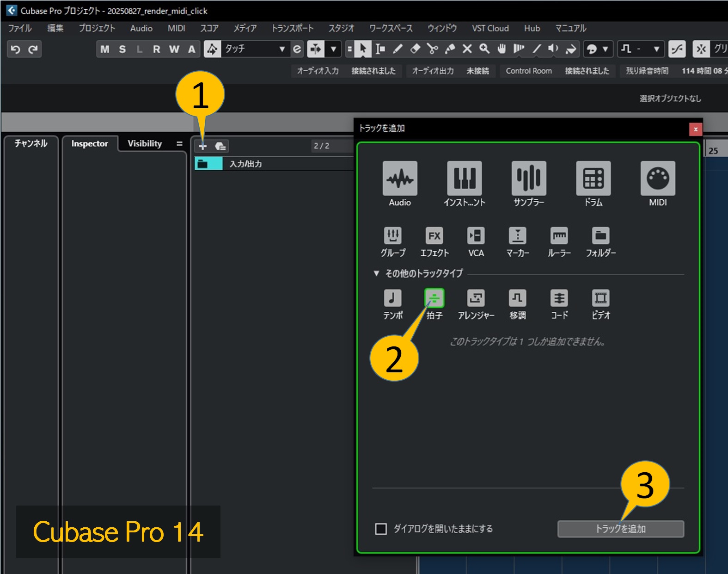Open the タッチ automation mode dropdown
The width and height of the screenshot is (728, 574).
pyautogui.click(x=255, y=49)
